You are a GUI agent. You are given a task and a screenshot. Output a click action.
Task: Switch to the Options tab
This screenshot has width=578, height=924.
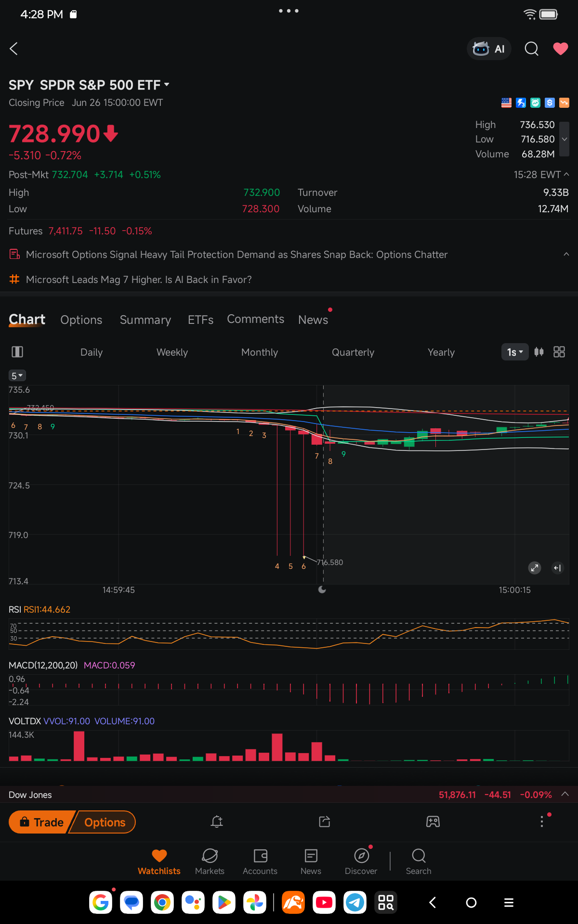(81, 320)
